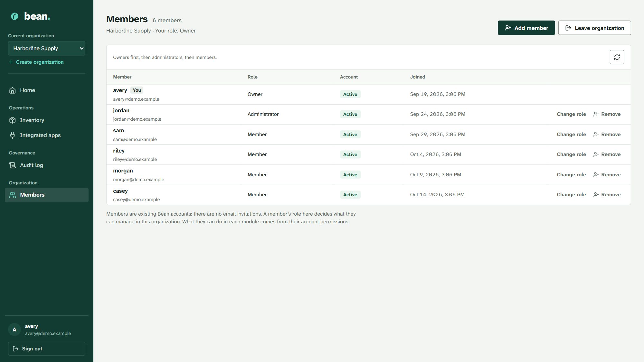Change role for morgan
Viewport: 644px width, 362px height.
coord(571,175)
